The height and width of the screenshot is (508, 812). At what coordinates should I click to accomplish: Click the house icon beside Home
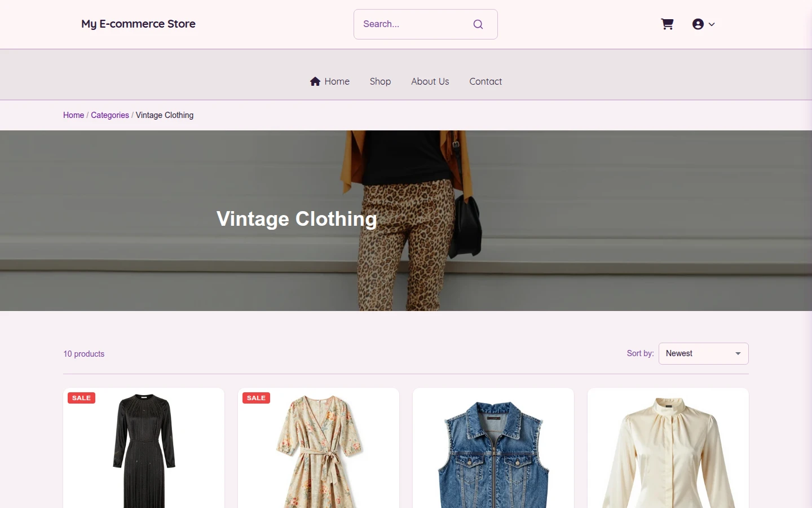click(315, 81)
